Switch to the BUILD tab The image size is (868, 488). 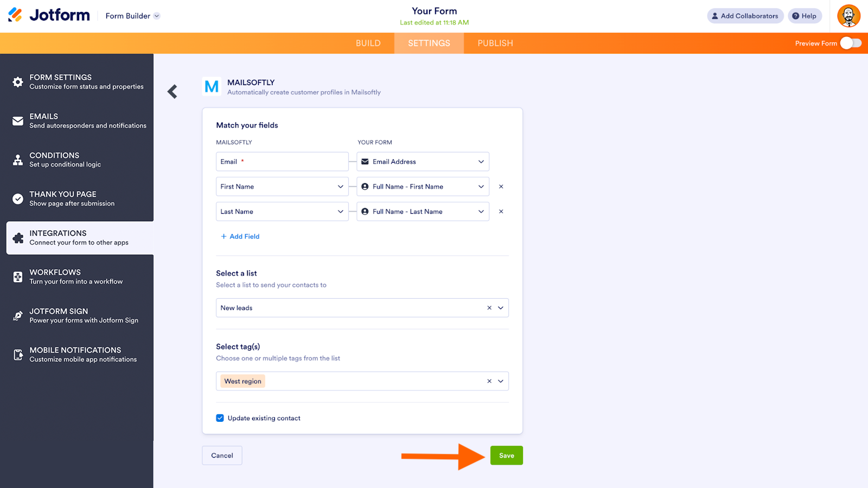(x=368, y=43)
